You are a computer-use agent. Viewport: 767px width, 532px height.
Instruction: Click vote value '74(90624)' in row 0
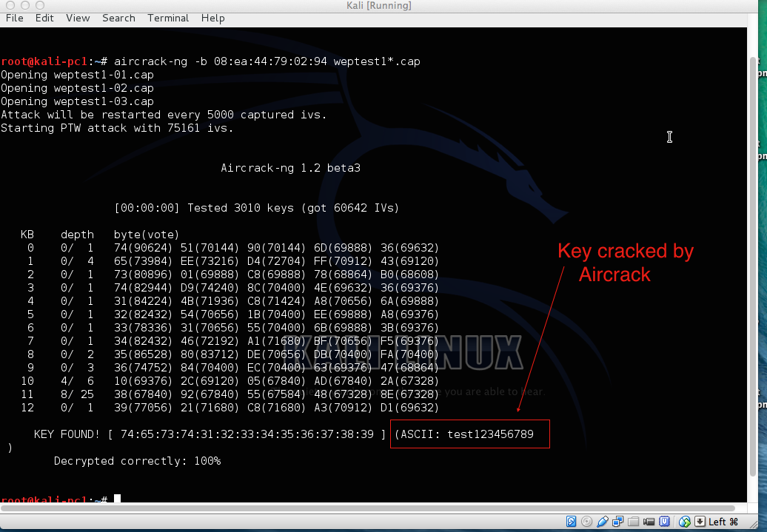point(144,248)
